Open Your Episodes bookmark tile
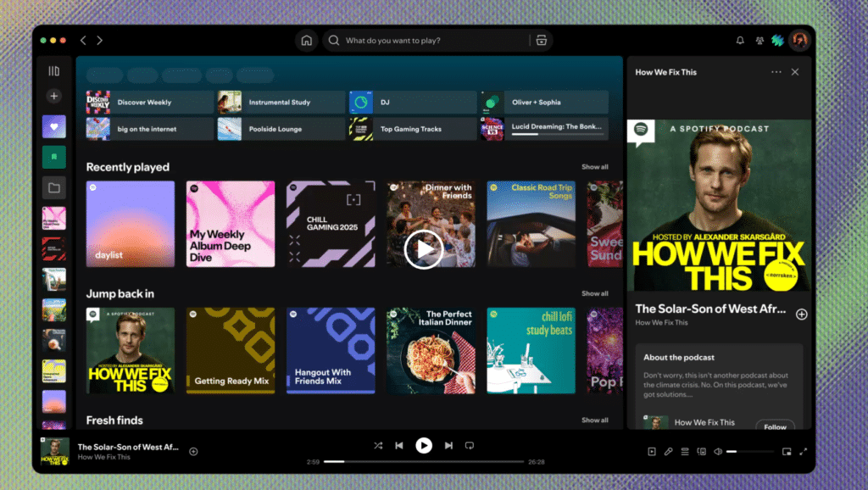This screenshot has width=868, height=490. [x=53, y=157]
